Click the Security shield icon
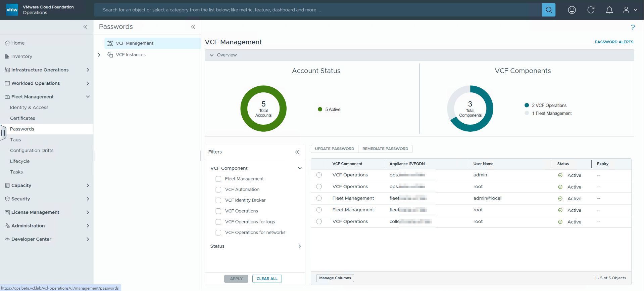The image size is (644, 291). [x=7, y=199]
